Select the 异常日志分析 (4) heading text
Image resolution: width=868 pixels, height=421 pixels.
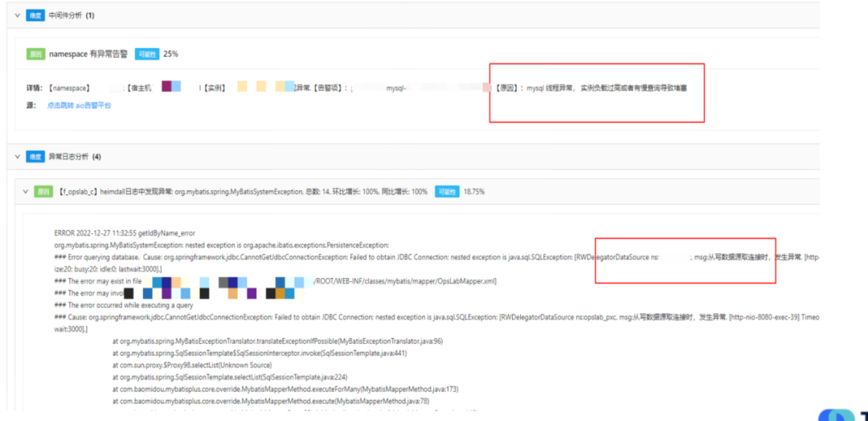pos(75,157)
